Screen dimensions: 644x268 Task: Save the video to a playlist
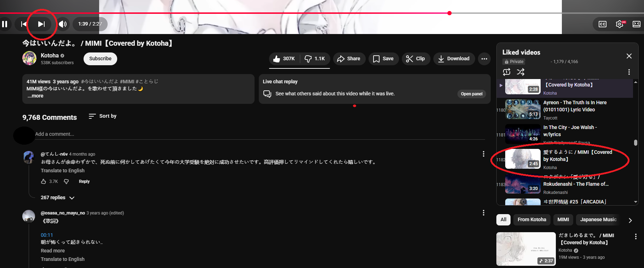(383, 58)
